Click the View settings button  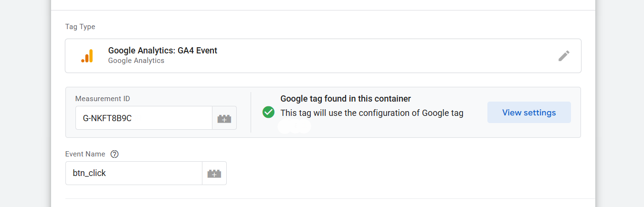click(x=529, y=113)
